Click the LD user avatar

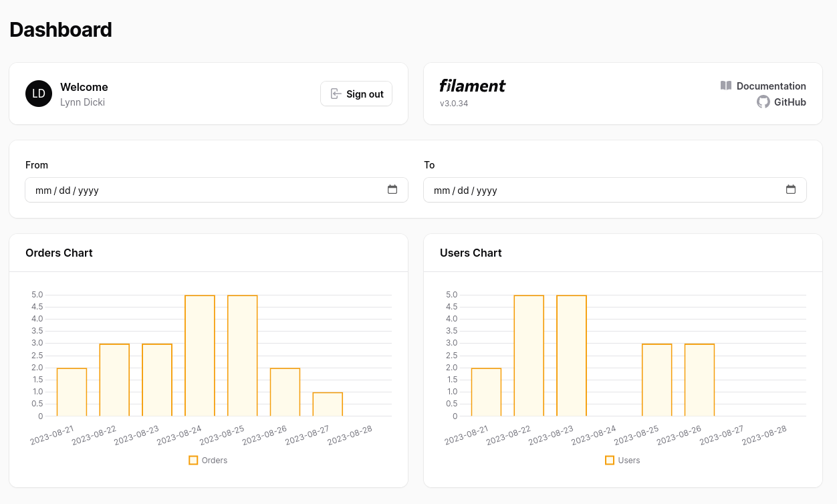(x=39, y=94)
